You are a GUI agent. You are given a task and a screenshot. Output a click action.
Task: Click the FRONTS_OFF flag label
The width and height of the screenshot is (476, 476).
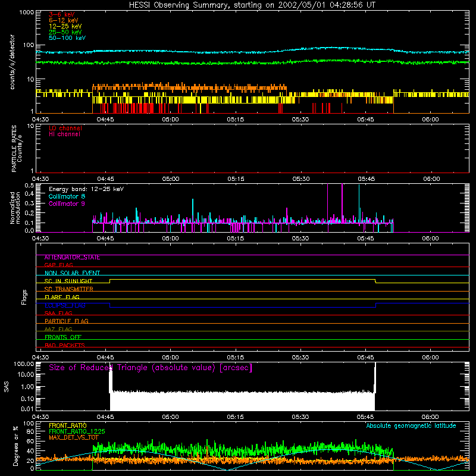tap(63, 337)
